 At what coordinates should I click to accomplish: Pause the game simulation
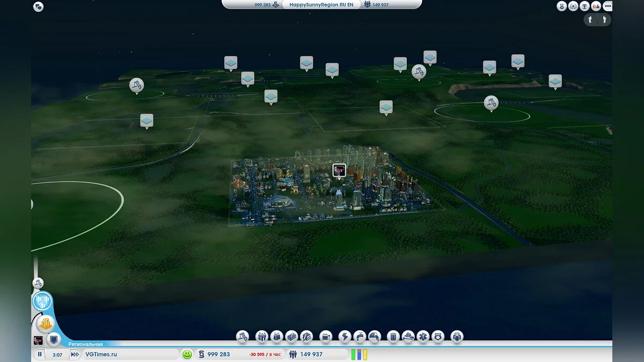pos(40,354)
